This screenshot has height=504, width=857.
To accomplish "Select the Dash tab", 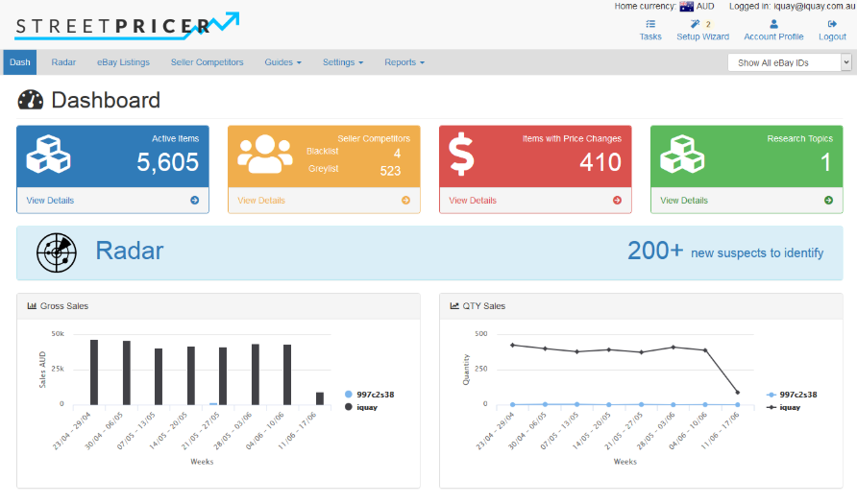I will click(19, 62).
